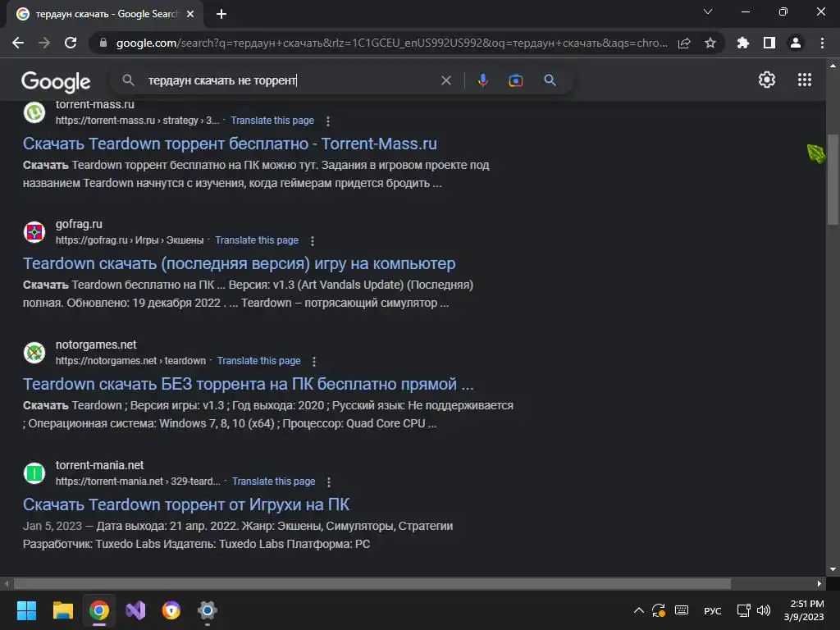The image size is (840, 630).
Task: Open more options for notorgames.net result
Action: pos(314,361)
